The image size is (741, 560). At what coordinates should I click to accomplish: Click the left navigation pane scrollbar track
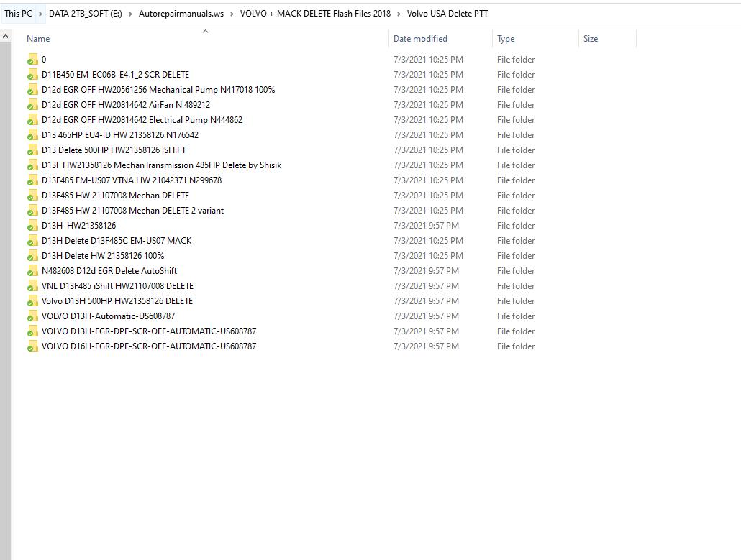pyautogui.click(x=5, y=302)
